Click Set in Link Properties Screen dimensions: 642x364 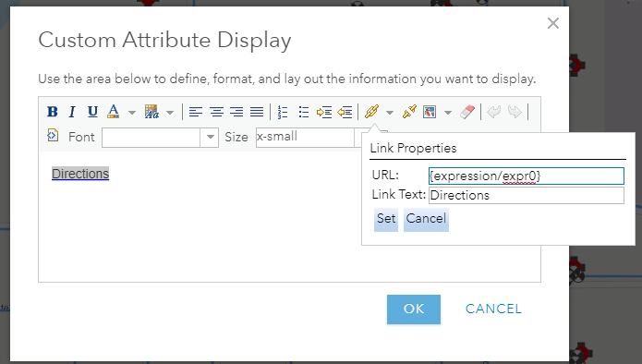click(x=386, y=220)
